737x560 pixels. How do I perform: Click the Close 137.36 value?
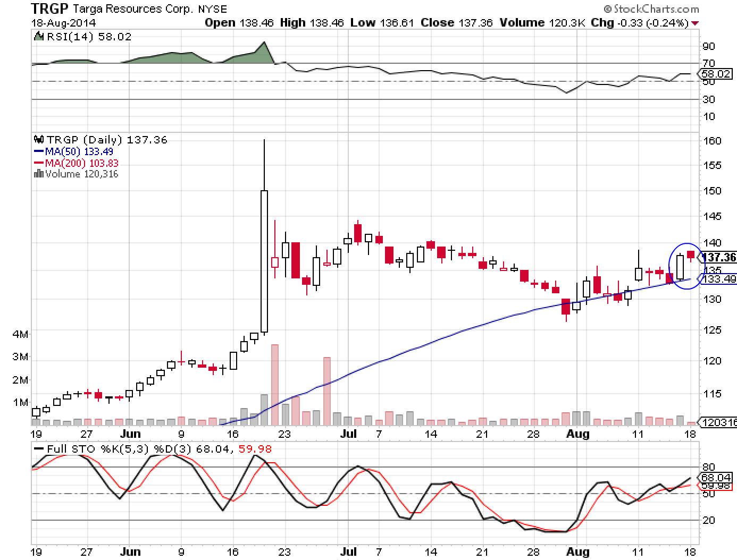coord(457,23)
